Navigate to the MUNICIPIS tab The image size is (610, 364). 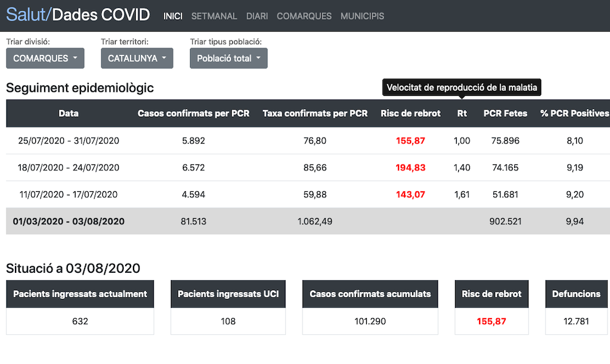(x=362, y=16)
